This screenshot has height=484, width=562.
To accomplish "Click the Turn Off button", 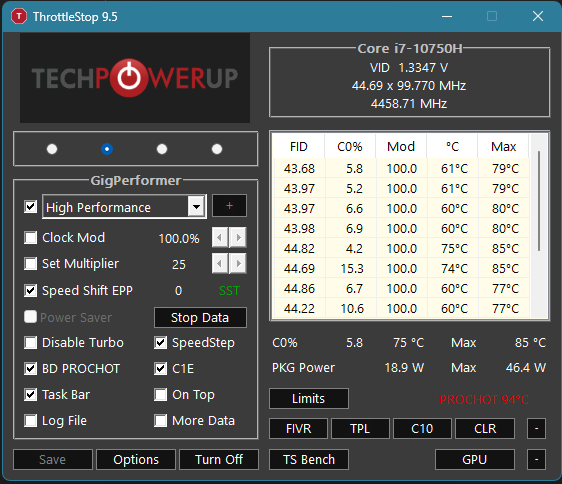I will 219,460.
